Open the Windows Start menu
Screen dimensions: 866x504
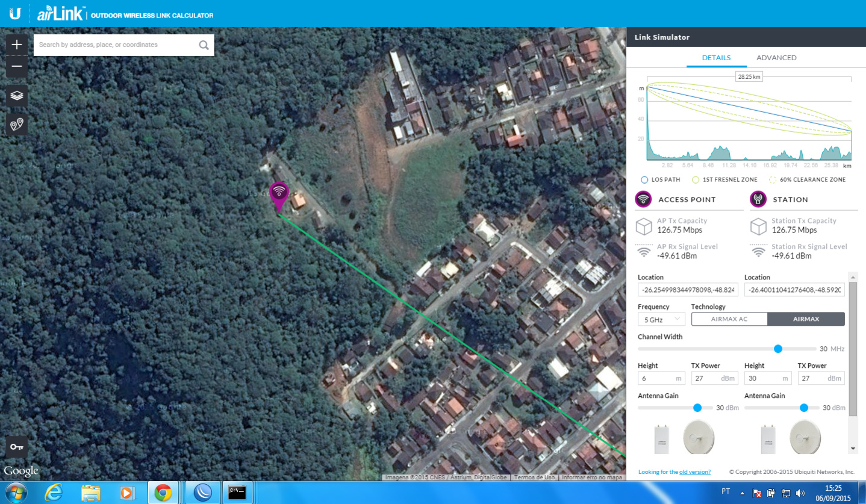tap(16, 493)
